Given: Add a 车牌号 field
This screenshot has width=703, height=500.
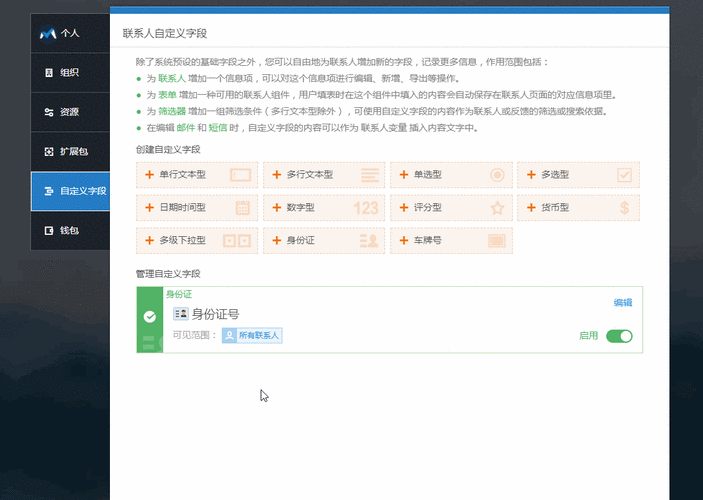Looking at the screenshot, I should pyautogui.click(x=451, y=241).
